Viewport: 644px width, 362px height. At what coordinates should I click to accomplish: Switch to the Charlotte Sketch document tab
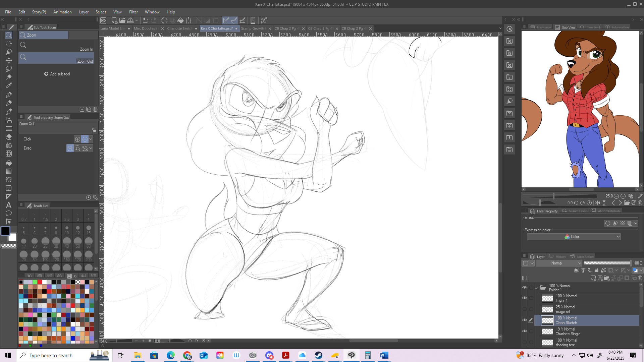click(179, 28)
